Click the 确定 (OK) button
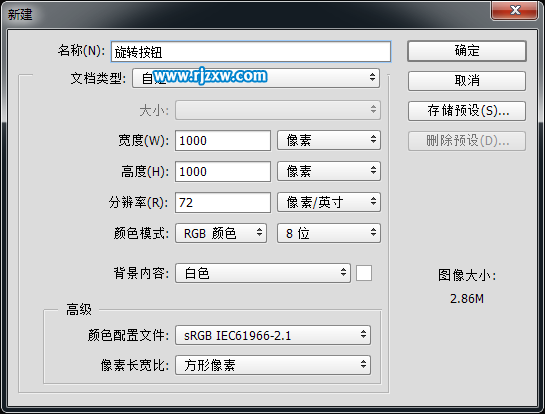The image size is (545, 414). [467, 51]
